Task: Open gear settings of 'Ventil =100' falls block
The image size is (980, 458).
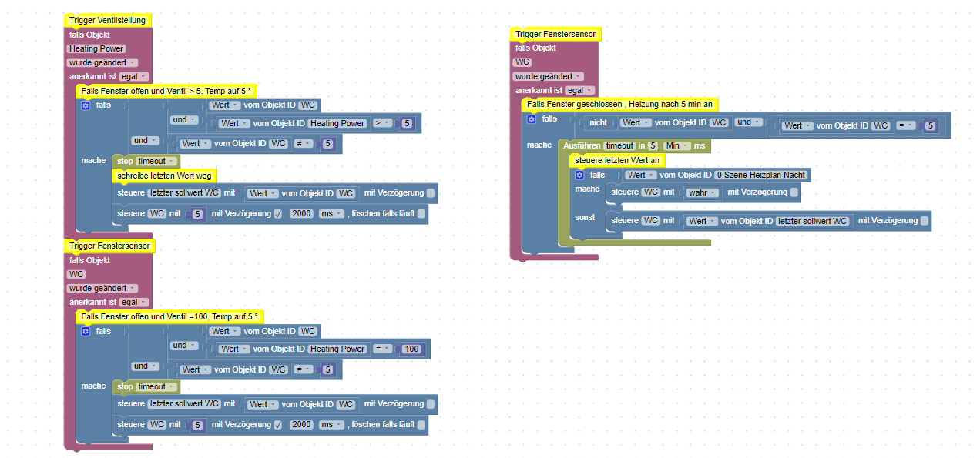Action: [x=86, y=331]
